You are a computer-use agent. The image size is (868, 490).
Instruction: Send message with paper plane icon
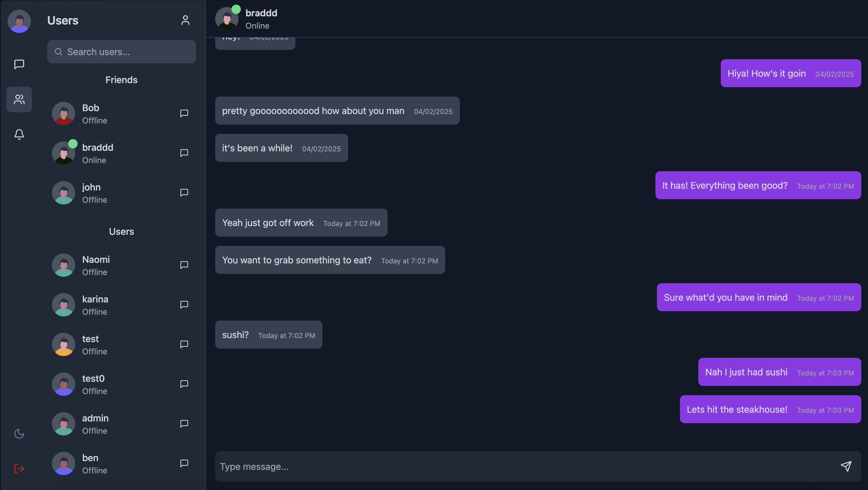pos(846,466)
